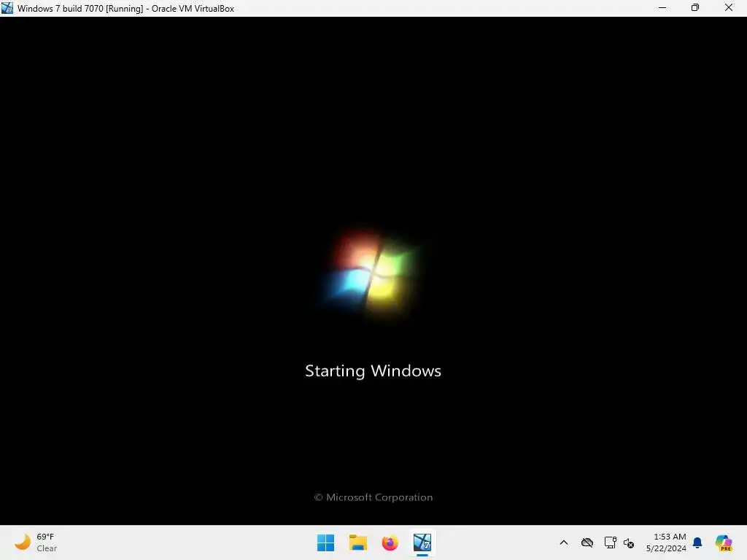Launch Copilot preview from taskbar
Image resolution: width=747 pixels, height=560 pixels.
724,542
